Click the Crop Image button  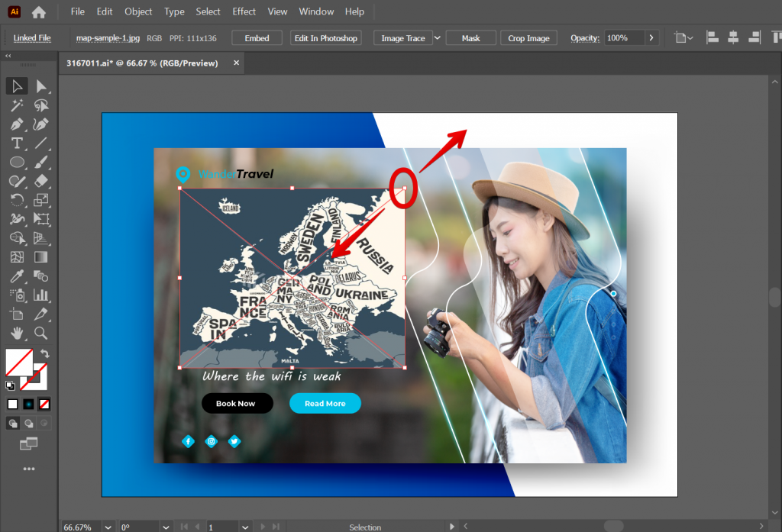tap(528, 37)
